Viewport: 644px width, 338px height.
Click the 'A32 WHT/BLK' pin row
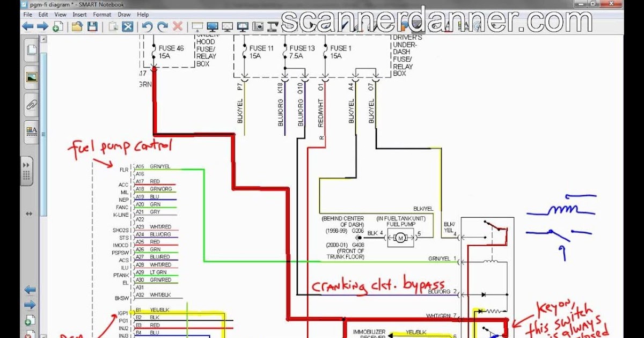click(x=153, y=295)
